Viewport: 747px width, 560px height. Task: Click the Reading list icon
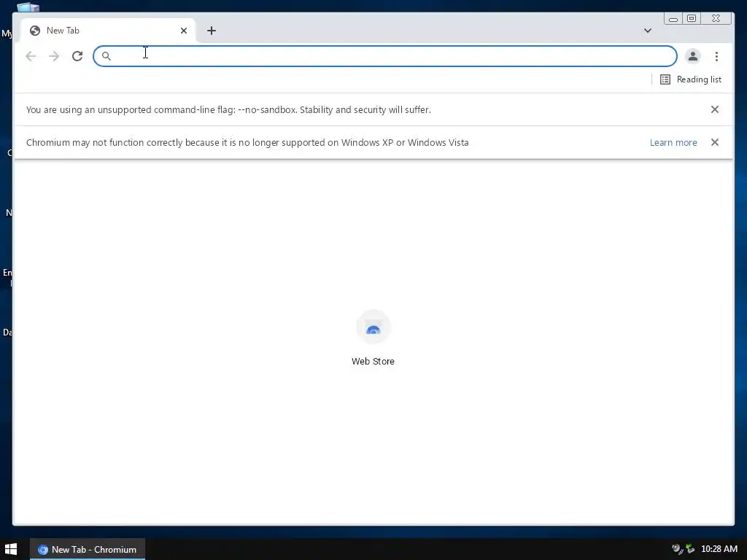665,79
